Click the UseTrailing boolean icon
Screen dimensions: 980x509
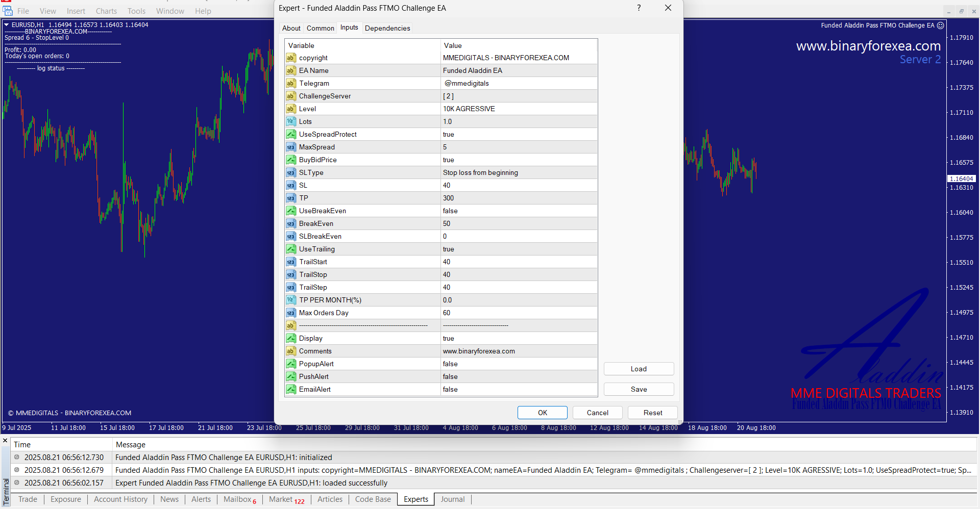point(291,249)
